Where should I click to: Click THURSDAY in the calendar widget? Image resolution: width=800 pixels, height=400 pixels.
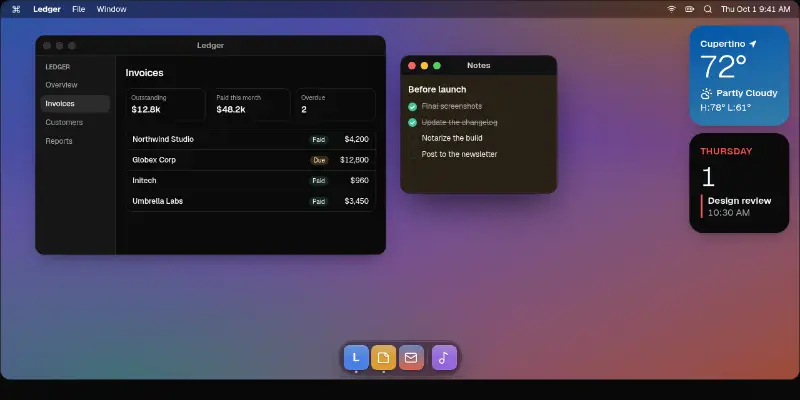tap(726, 152)
